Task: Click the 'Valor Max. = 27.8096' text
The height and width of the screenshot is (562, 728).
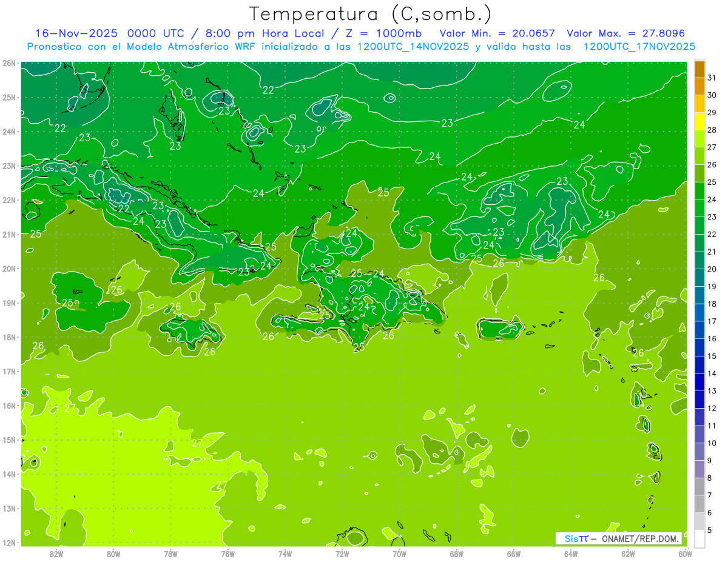Action: pos(625,33)
